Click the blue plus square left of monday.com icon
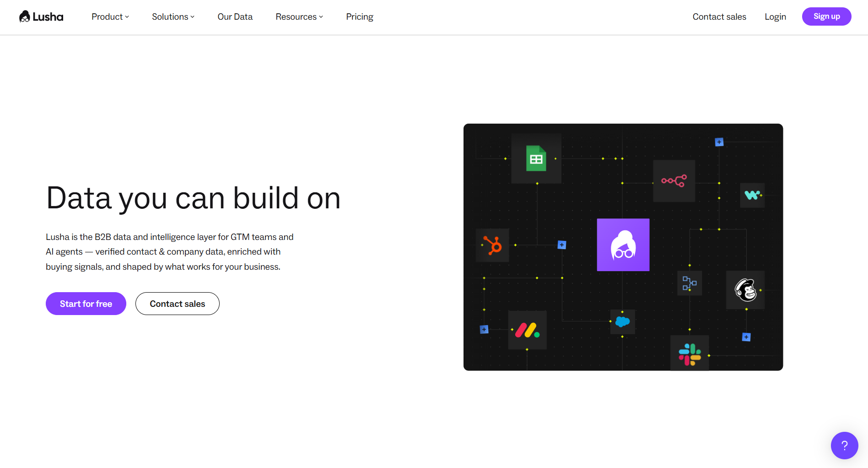This screenshot has width=868, height=468. point(484,329)
